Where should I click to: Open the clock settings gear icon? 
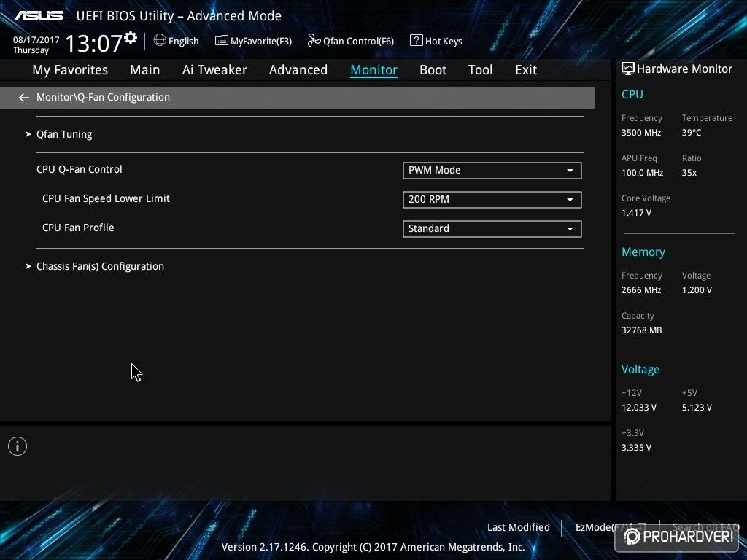(x=131, y=37)
